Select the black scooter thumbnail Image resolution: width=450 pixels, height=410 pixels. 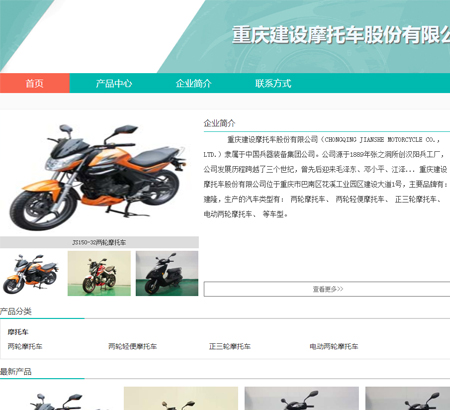tap(167, 273)
